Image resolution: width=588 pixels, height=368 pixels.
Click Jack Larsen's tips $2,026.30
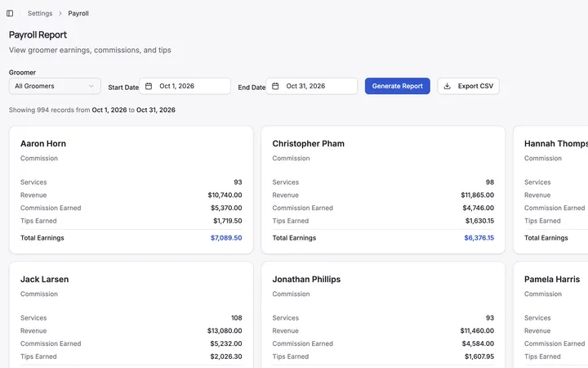point(225,357)
